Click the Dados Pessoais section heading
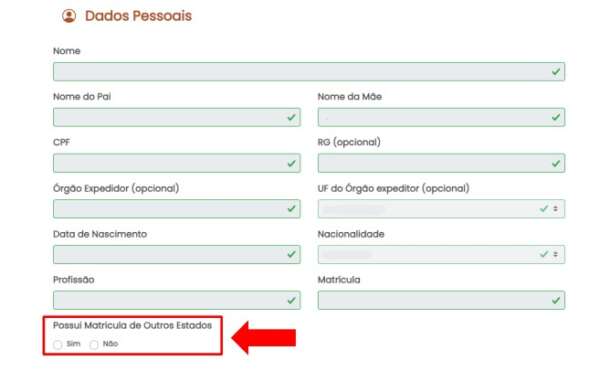 (x=138, y=16)
